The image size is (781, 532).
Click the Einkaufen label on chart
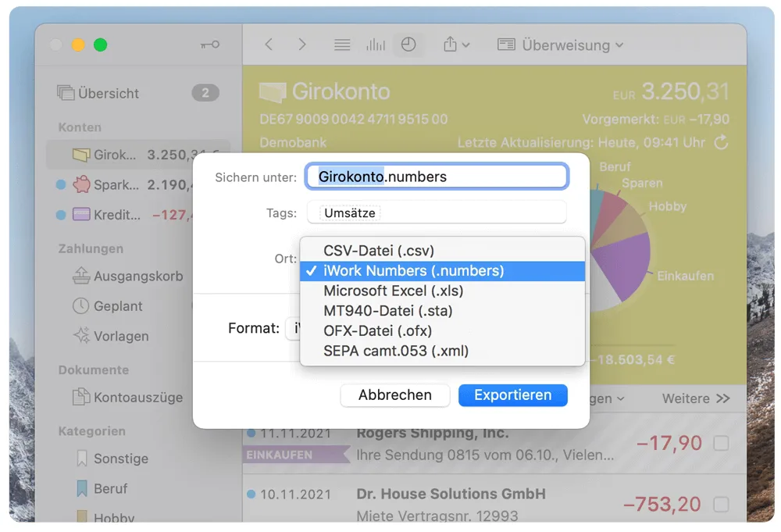(x=686, y=276)
